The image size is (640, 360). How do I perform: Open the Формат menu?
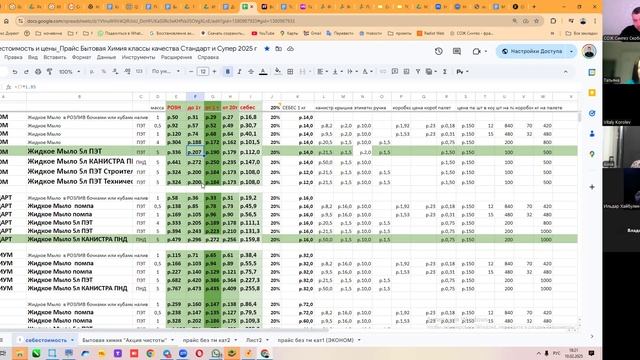tap(81, 58)
